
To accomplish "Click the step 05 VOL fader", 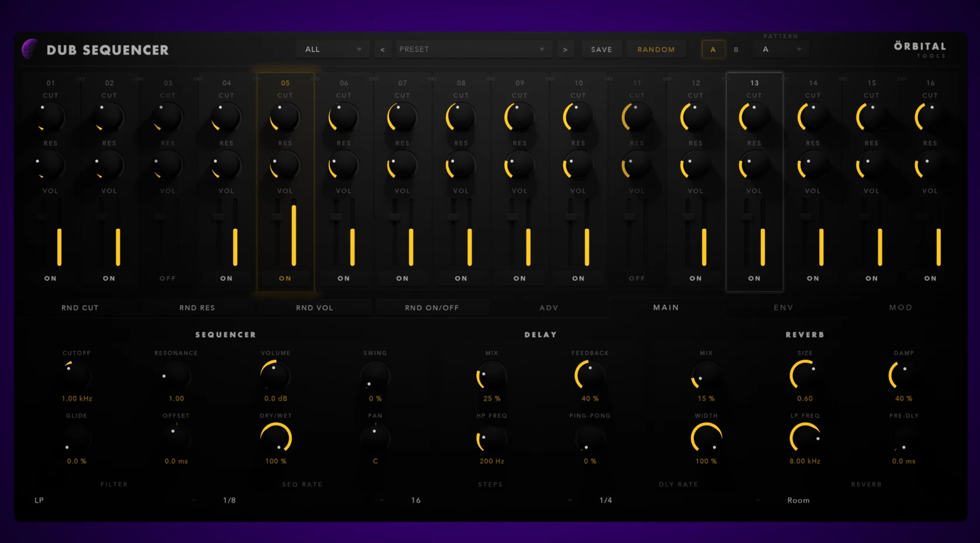I will pyautogui.click(x=278, y=218).
